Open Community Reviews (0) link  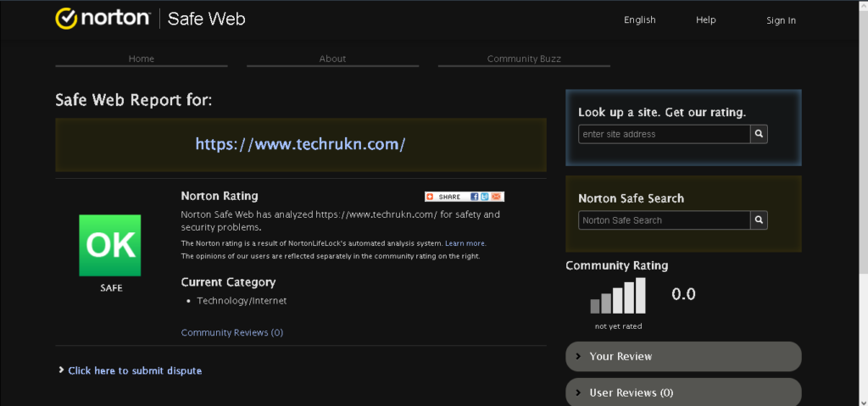[x=232, y=332]
